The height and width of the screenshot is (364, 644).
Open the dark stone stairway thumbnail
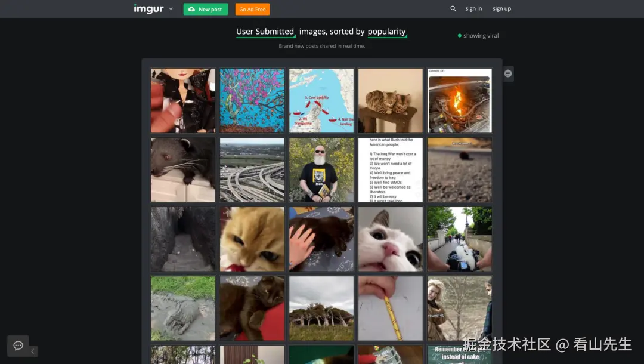183,239
